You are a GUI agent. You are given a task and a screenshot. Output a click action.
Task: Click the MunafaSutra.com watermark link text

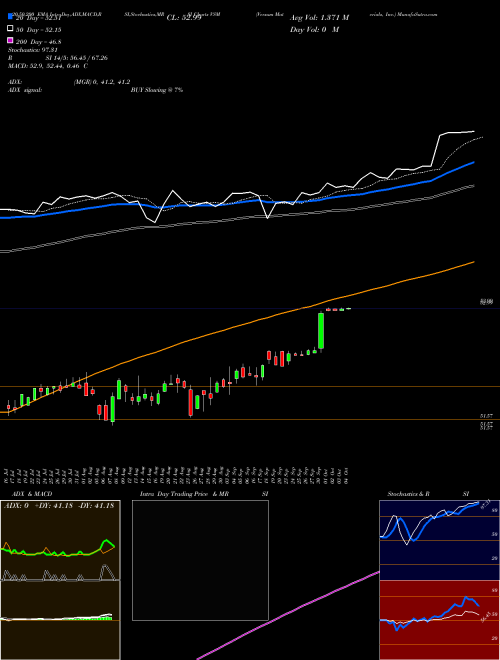[417, 14]
